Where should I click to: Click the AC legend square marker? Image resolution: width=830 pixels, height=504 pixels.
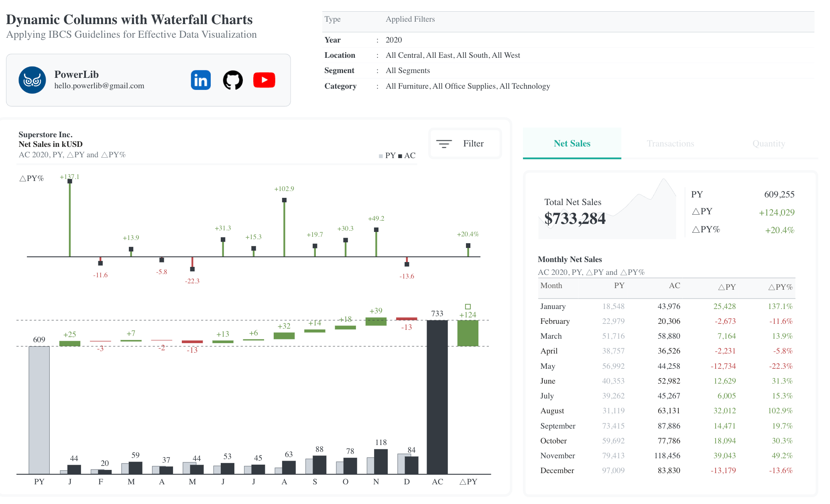pyautogui.click(x=400, y=156)
